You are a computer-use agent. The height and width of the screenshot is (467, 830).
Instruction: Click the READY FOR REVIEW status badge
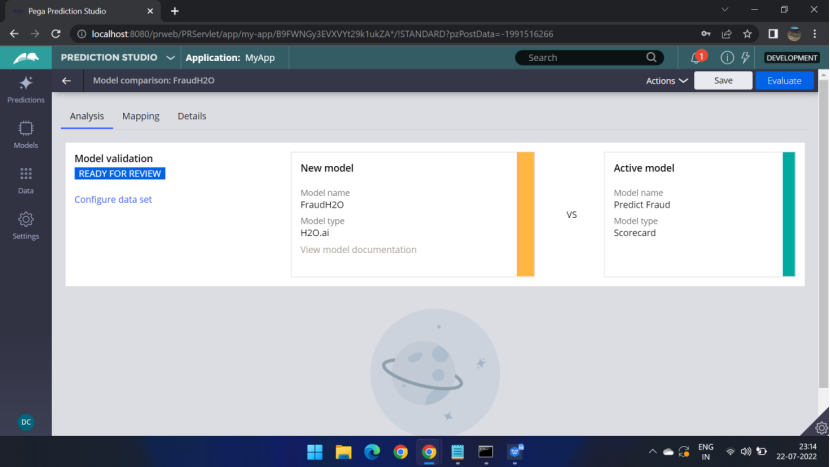[120, 174]
